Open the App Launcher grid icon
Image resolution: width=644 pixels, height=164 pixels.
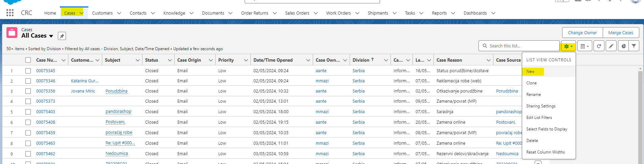10,13
